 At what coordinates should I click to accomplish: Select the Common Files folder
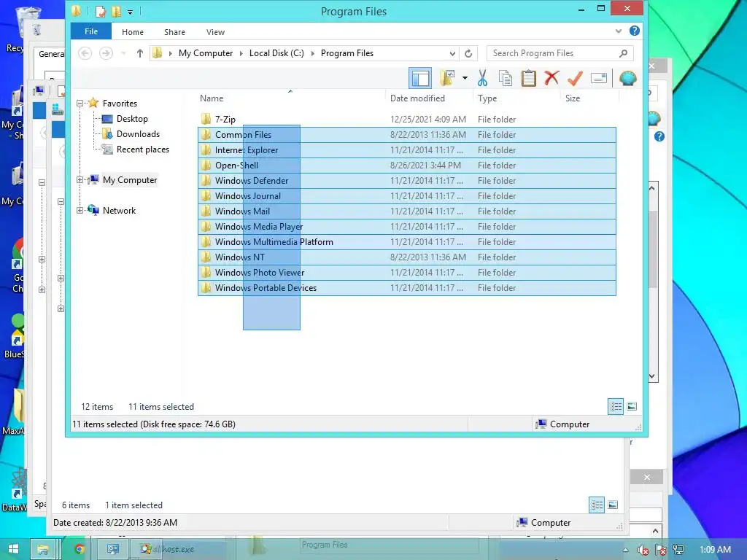coord(407,135)
